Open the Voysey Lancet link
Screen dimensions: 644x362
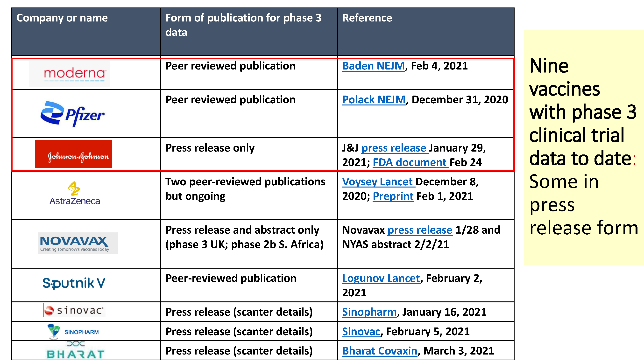click(x=378, y=182)
